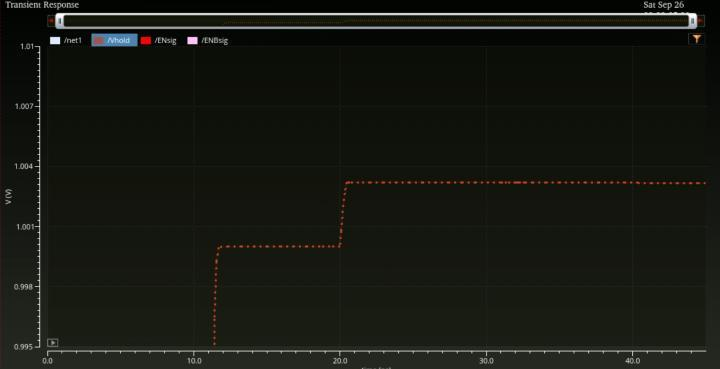Click the Transient Response title
720x369 pixels.
coord(42,5)
